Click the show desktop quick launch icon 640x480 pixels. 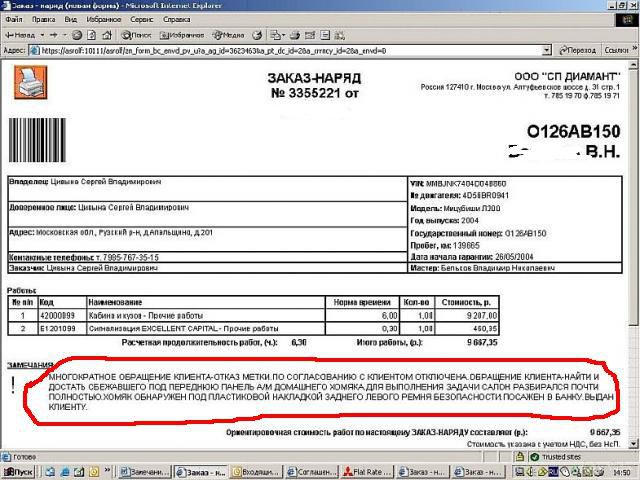(50, 472)
